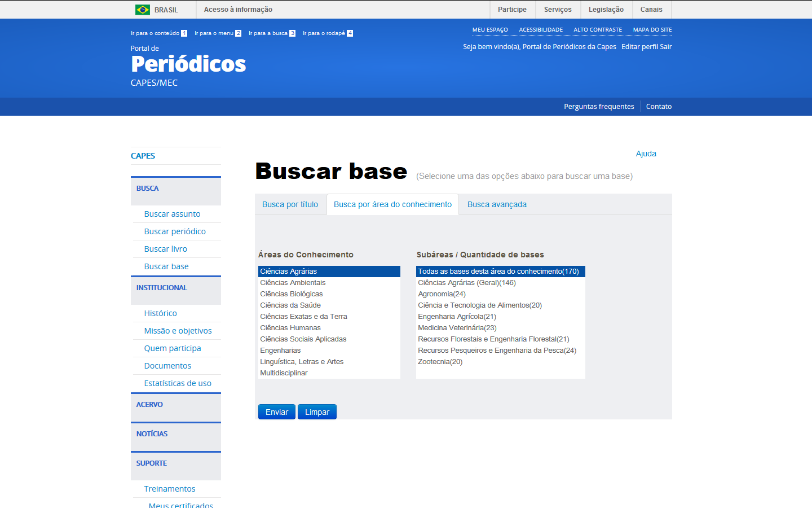Open Perguntas frequentes page
The image size is (812, 508).
click(x=599, y=107)
